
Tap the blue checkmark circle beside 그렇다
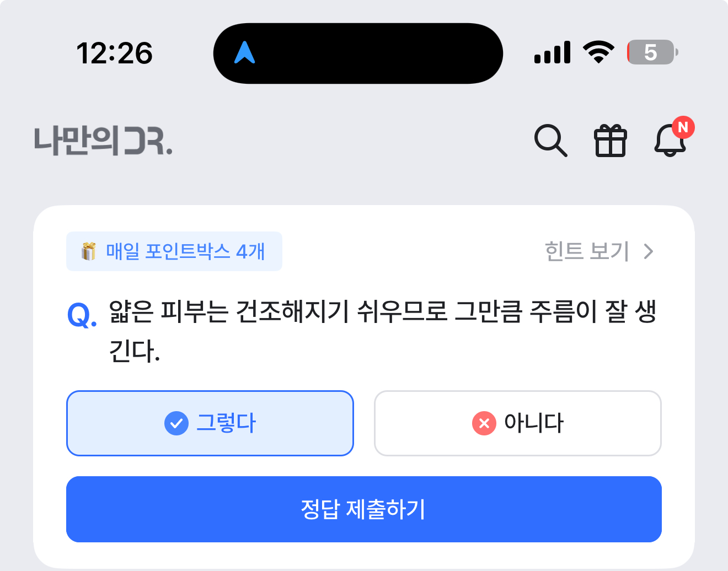(x=176, y=423)
